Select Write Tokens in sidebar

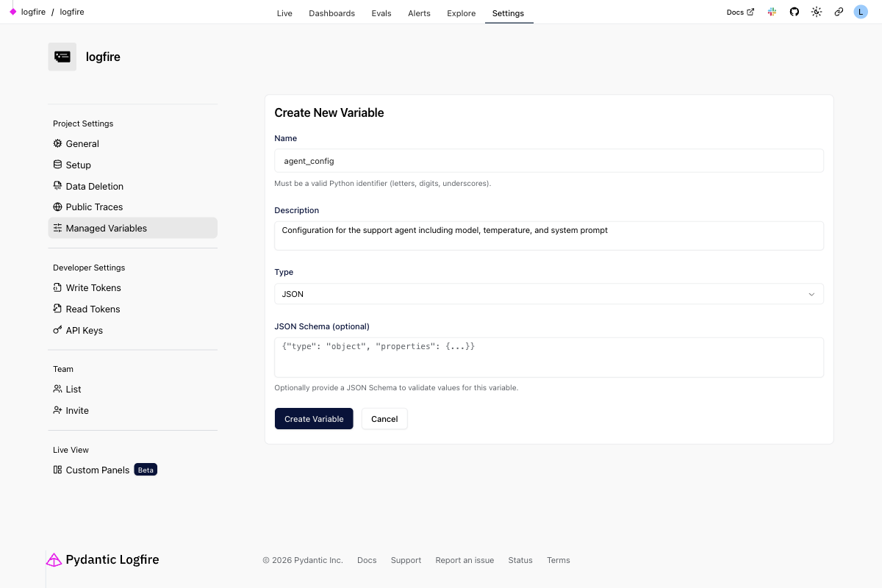click(93, 288)
